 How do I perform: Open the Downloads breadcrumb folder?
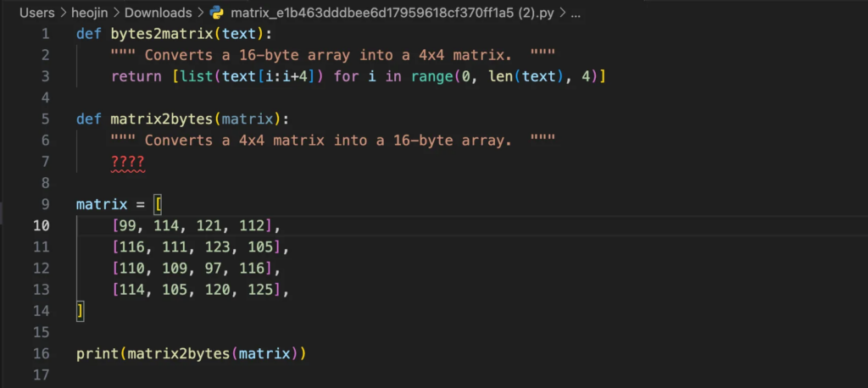pyautogui.click(x=158, y=13)
